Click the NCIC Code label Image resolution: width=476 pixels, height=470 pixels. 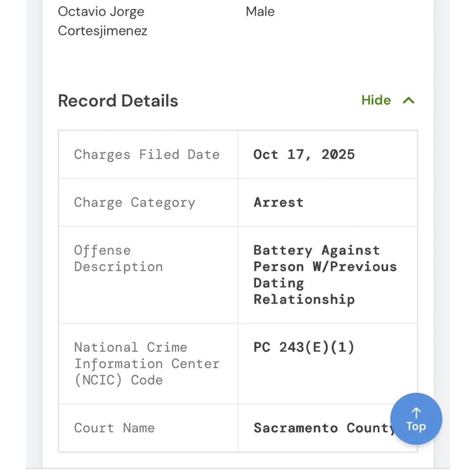pos(147,364)
